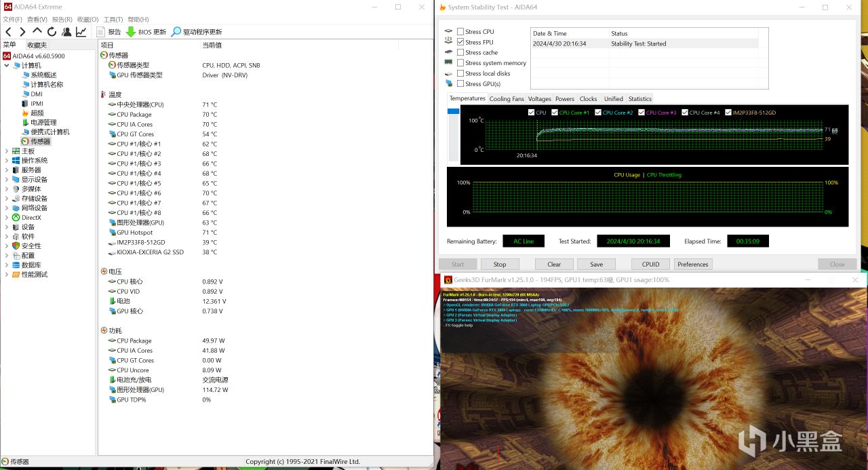Click the 安全性 shield icon in tree
Image resolution: width=868 pixels, height=470 pixels.
click(x=16, y=246)
